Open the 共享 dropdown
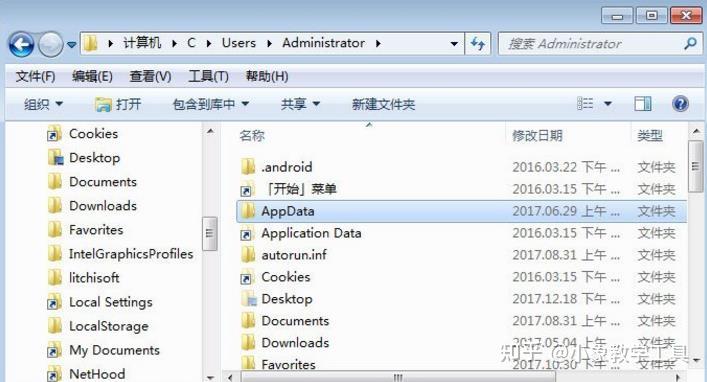The width and height of the screenshot is (707, 382). pos(300,104)
